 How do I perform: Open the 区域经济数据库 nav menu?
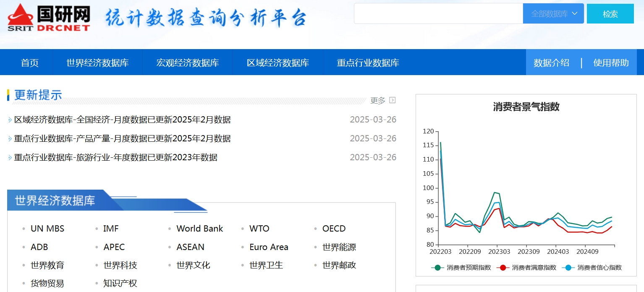(x=278, y=63)
